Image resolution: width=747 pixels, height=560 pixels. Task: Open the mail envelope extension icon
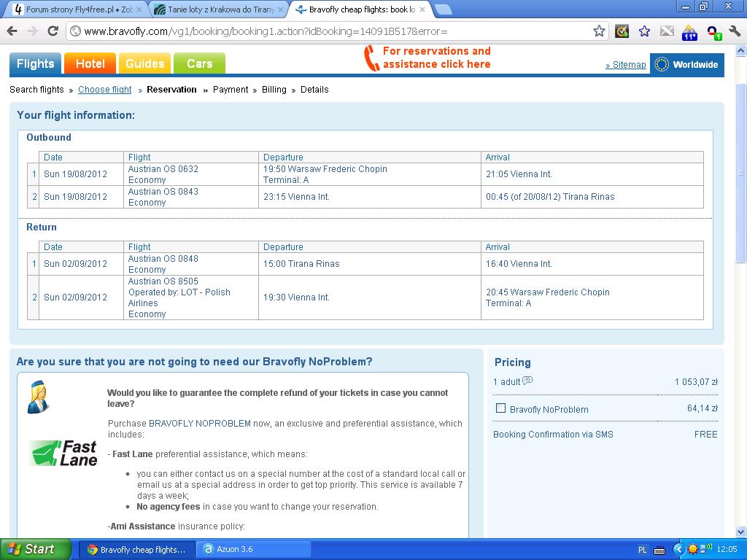(667, 31)
